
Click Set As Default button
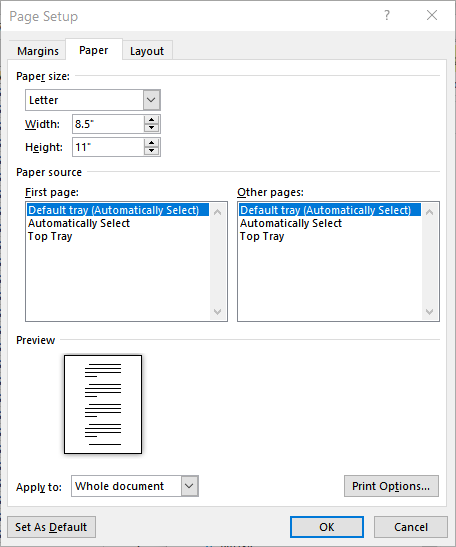click(x=51, y=527)
